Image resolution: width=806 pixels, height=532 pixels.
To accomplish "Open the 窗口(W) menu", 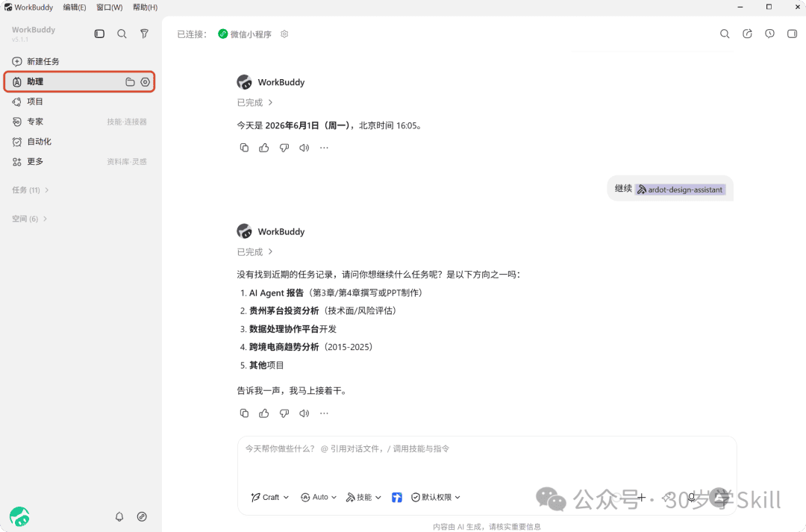I will [110, 7].
